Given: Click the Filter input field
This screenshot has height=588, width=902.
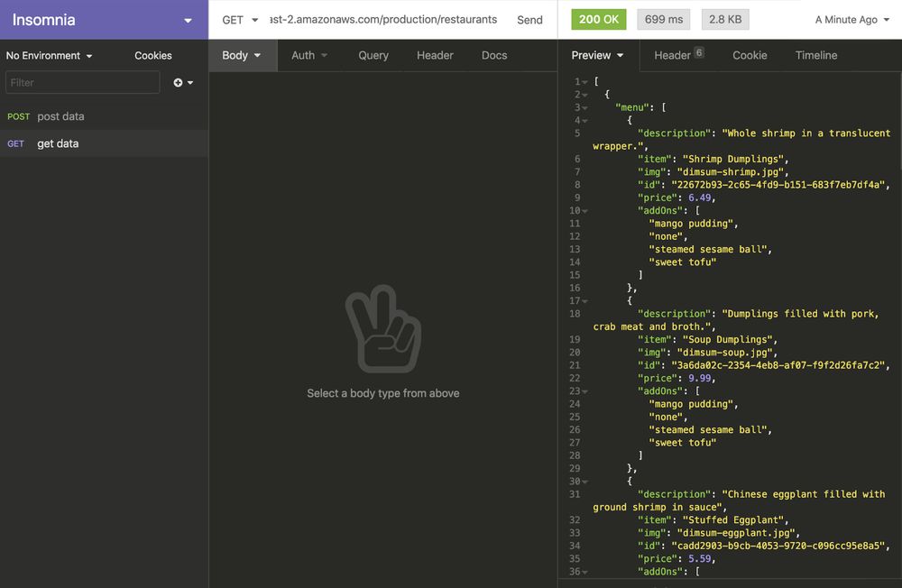Looking at the screenshot, I should pyautogui.click(x=82, y=83).
